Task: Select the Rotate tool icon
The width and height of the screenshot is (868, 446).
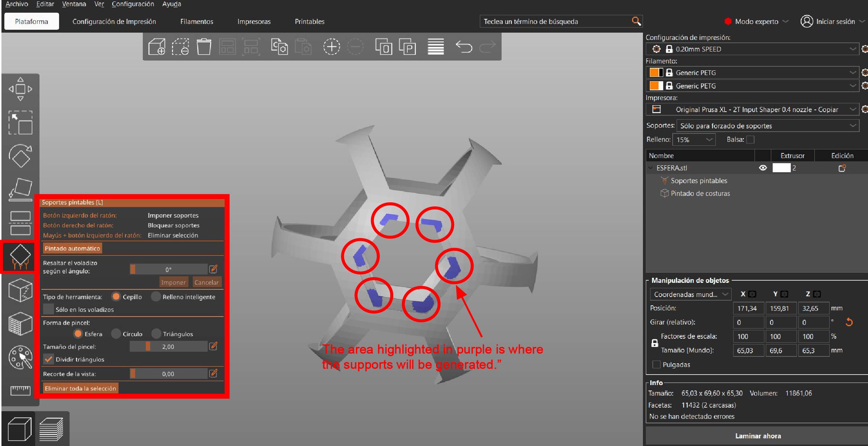Action: coord(20,156)
